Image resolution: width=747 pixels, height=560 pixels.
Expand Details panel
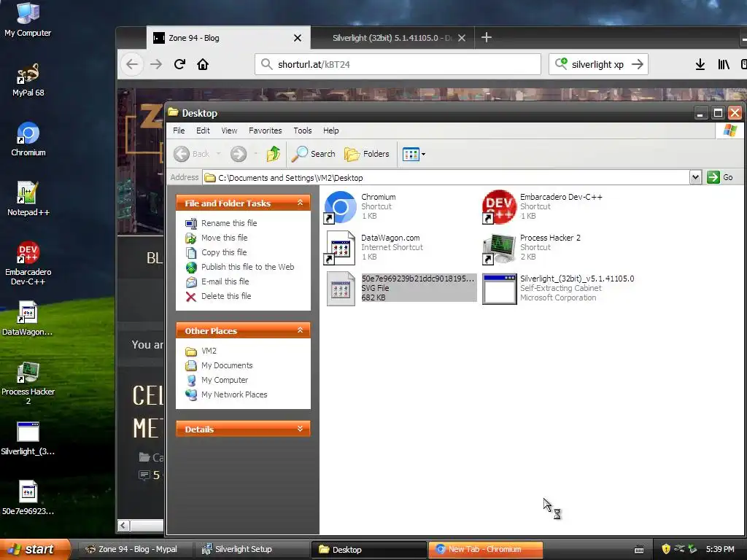300,429
